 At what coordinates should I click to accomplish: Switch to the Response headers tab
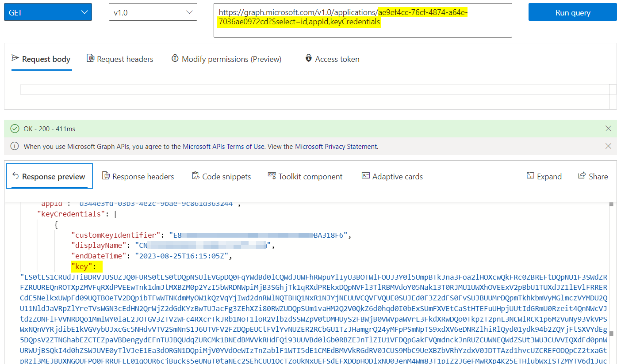click(138, 177)
